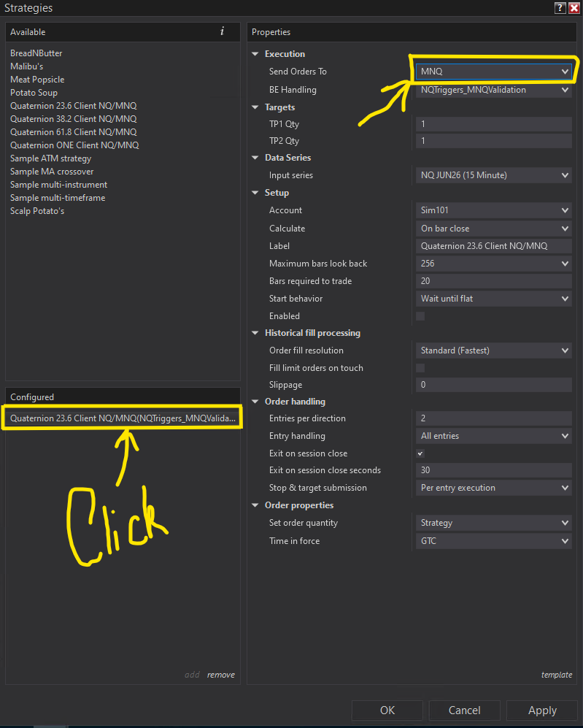Image resolution: width=583 pixels, height=728 pixels.
Task: Select Quaternion ONE Client NQ/MNQ
Action: click(74, 145)
